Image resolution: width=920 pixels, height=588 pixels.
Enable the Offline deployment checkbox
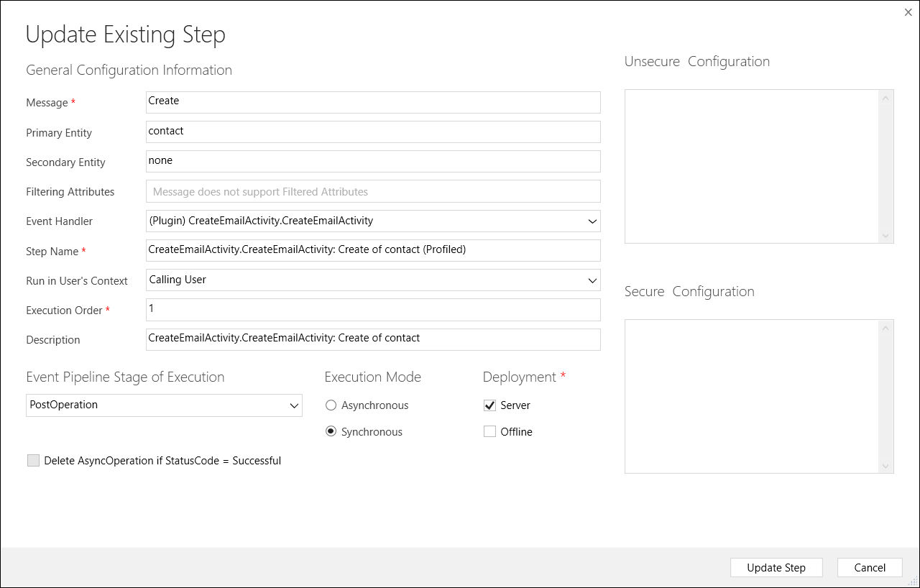(489, 432)
